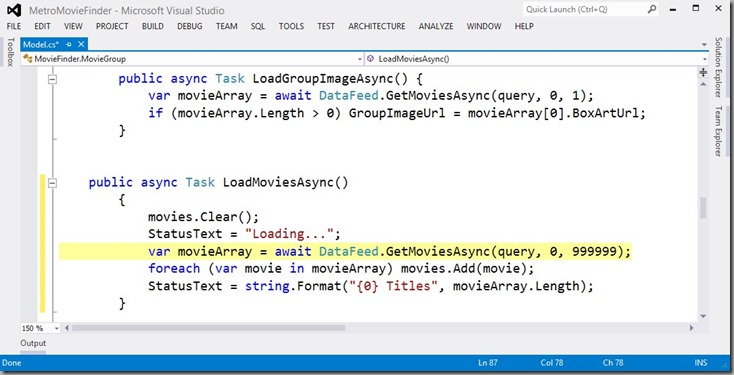
Task: Click the LoadMoviesAsync member cube icon
Action: click(x=370, y=59)
